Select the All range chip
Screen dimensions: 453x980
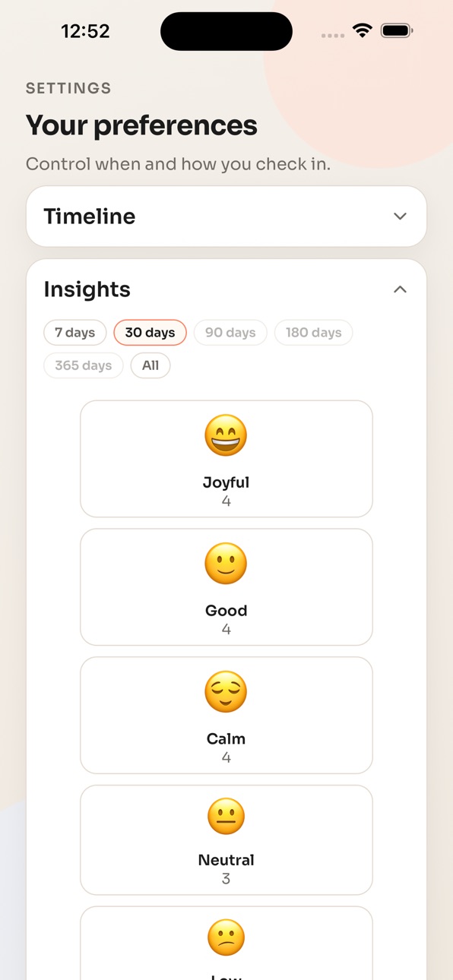(150, 365)
